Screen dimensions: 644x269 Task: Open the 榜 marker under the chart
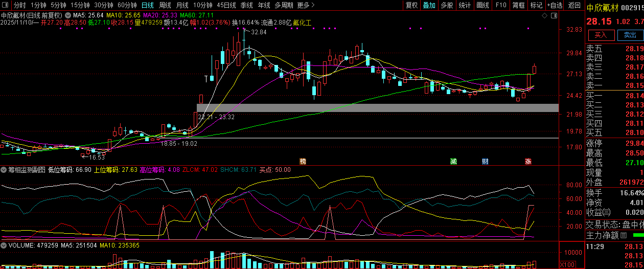coord(303,161)
